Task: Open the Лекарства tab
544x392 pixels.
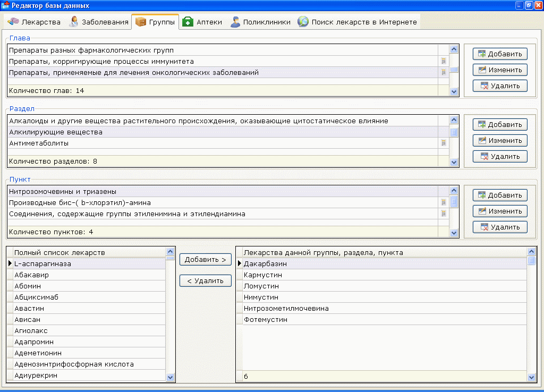Action: [x=35, y=22]
